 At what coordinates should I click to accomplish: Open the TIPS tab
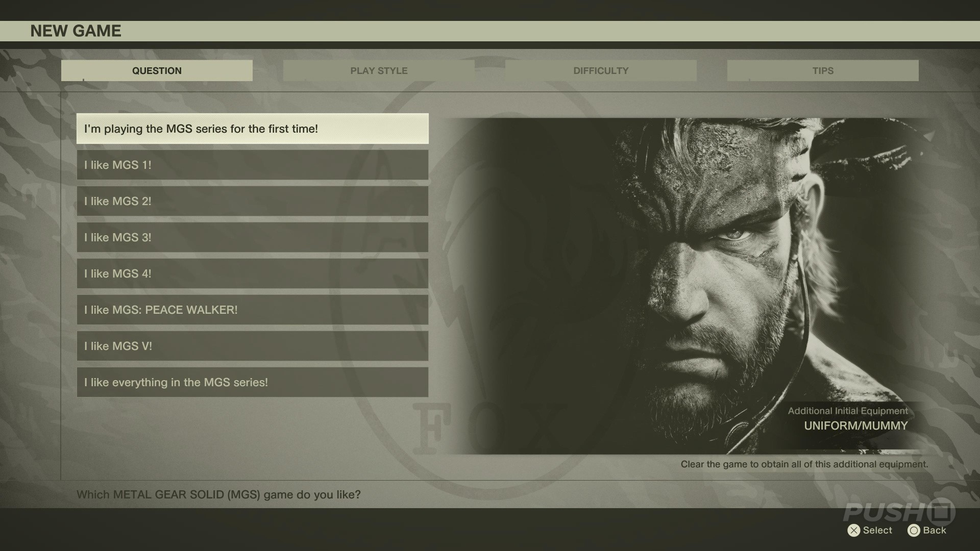pyautogui.click(x=823, y=71)
